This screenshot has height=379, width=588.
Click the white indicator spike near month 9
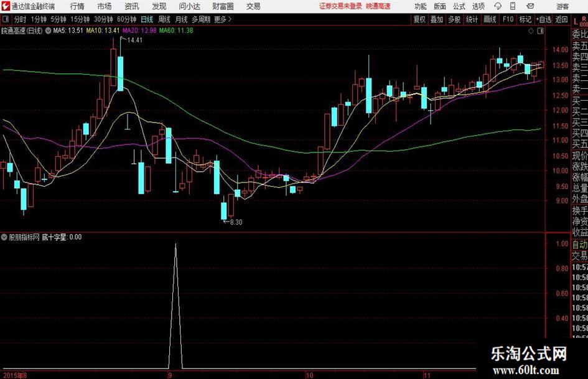pyautogui.click(x=175, y=306)
